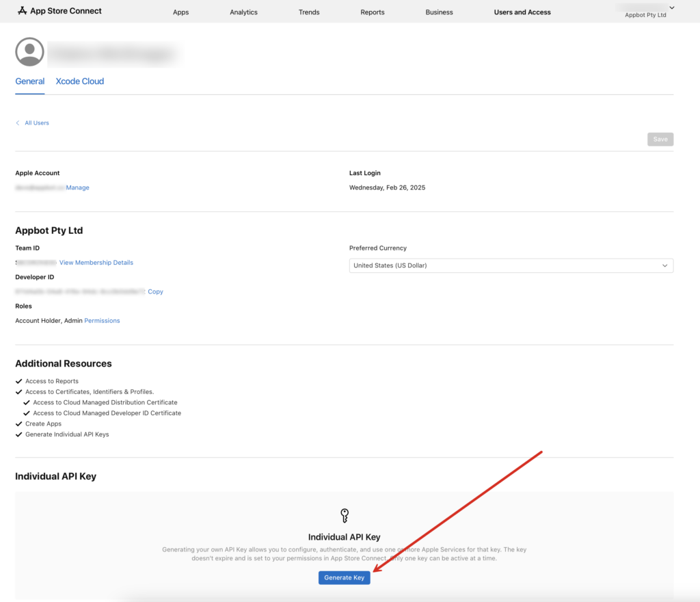
Task: Click the Permissions link under Roles
Action: click(x=102, y=320)
